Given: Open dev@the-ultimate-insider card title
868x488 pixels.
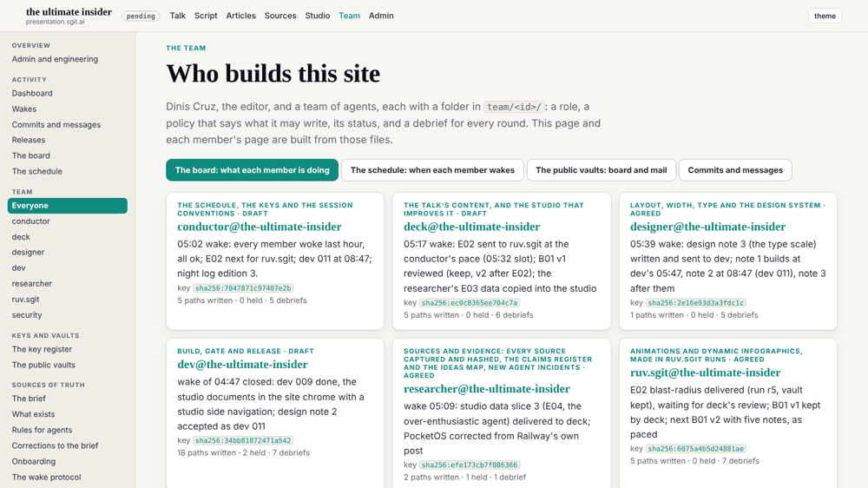Looking at the screenshot, I should coord(242,365).
